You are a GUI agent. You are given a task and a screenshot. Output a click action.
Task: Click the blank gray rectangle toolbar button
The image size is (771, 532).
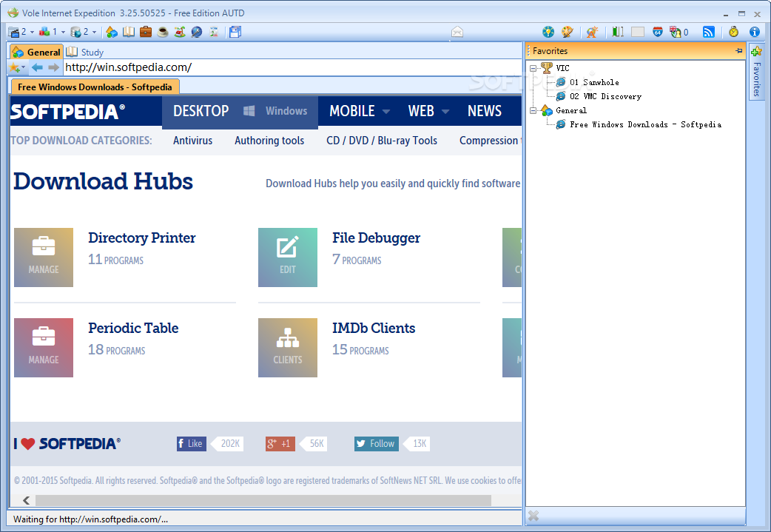(638, 32)
